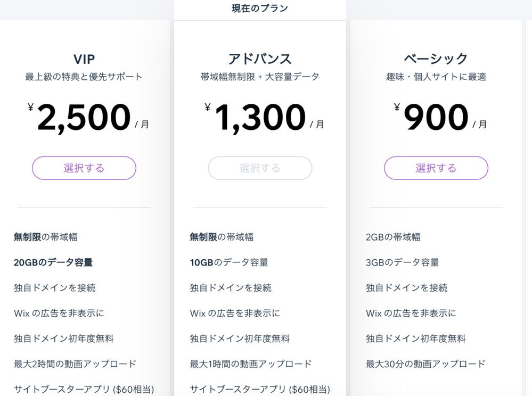Click 選択する button under ベーシック plan

coord(436,168)
